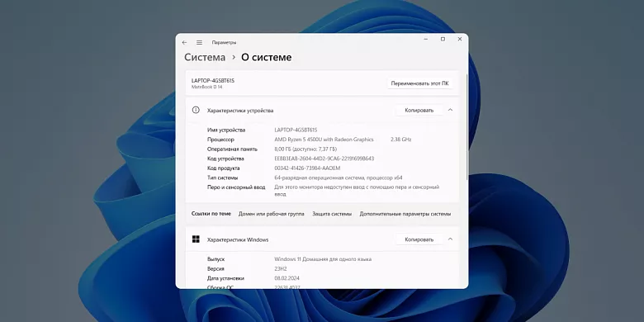Screen dimensions: 644x322
Task: Click the Код устройства label
Action: [225, 159]
